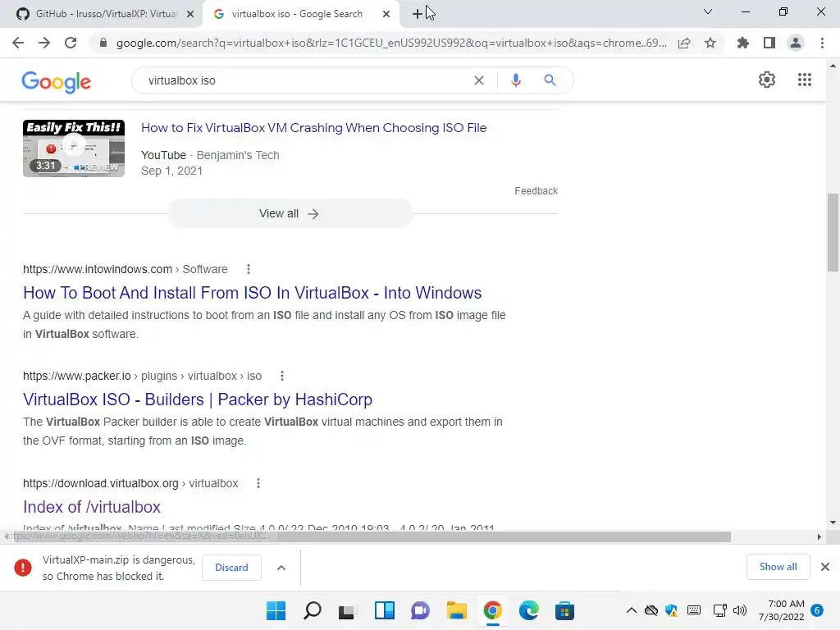Close the GitHub VirtualXP tab

(190, 14)
